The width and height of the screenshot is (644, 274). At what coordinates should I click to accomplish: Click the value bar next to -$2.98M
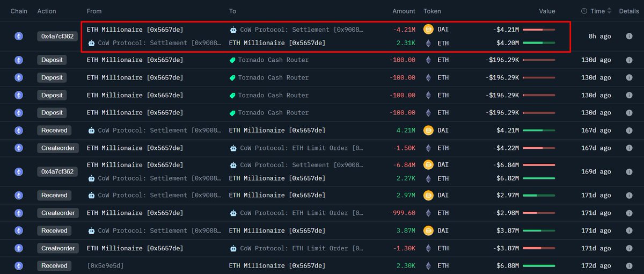click(x=539, y=213)
